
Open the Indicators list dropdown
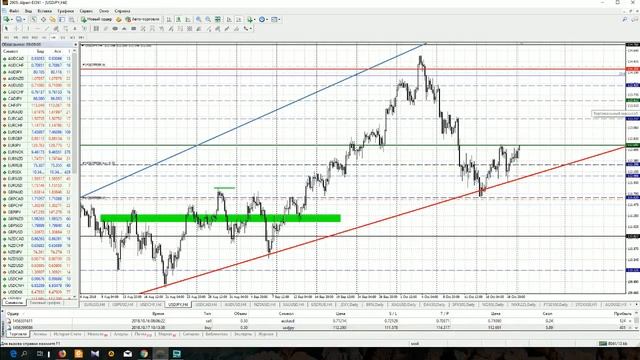(x=255, y=19)
